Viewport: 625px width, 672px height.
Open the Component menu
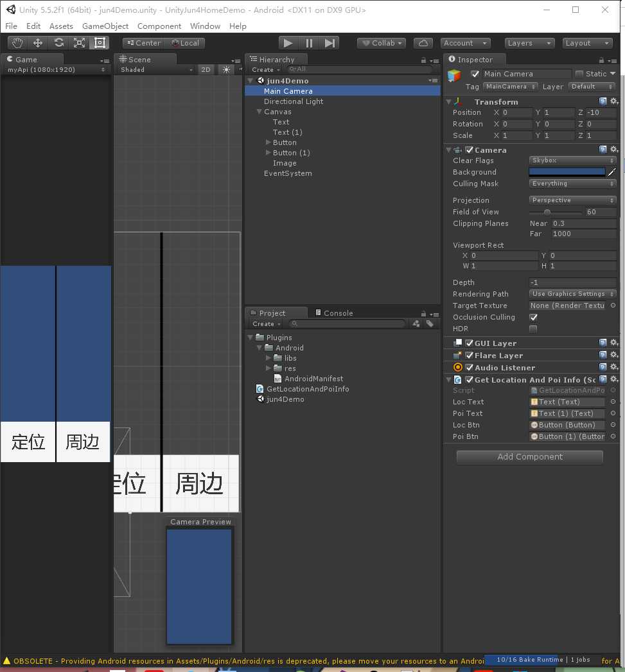159,26
